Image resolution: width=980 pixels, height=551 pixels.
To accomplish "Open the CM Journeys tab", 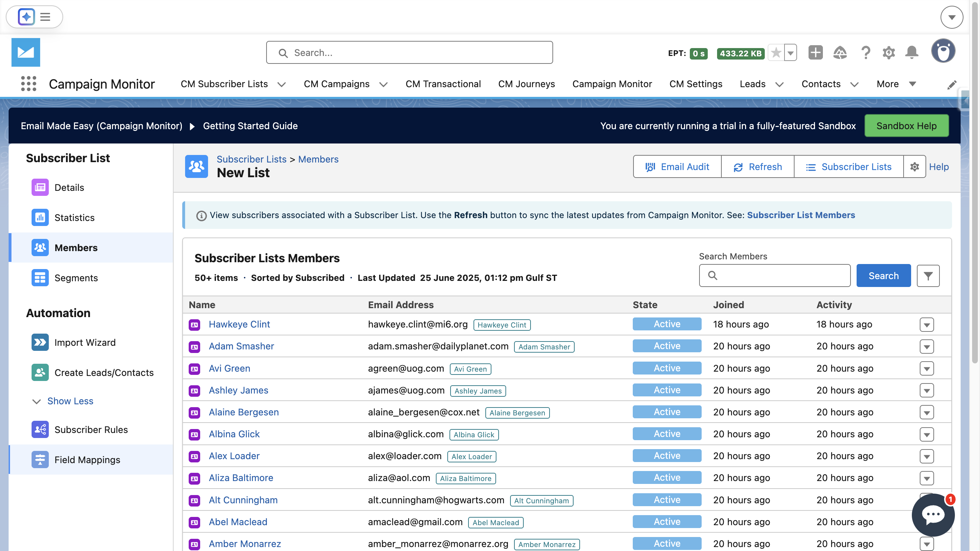I will 526,84.
